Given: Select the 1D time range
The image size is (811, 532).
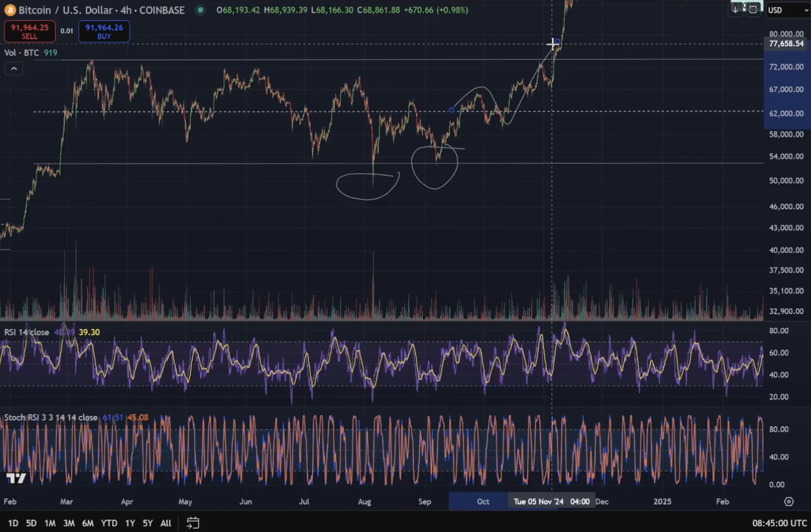Looking at the screenshot, I should point(13,523).
